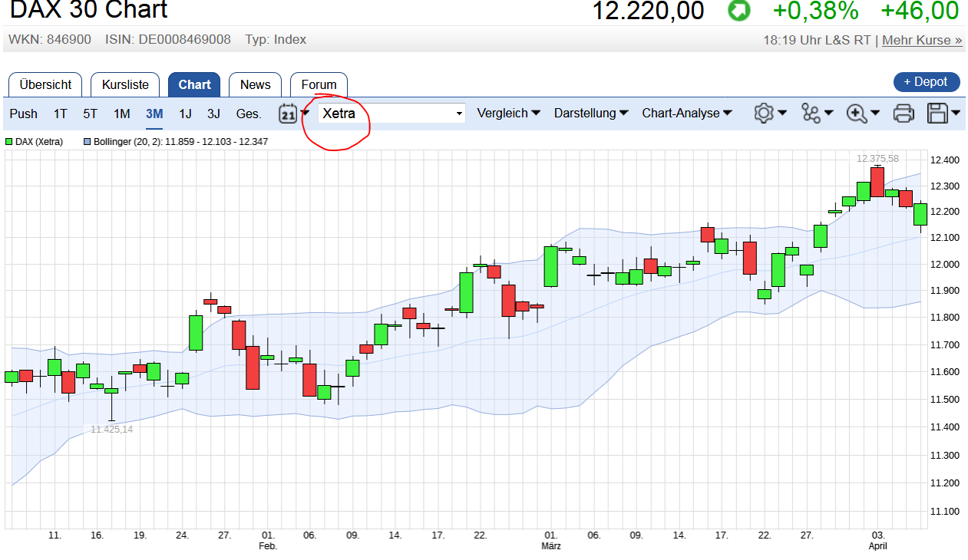The height and width of the screenshot is (560, 968).
Task: Click the DAX 30 Chart heading
Action: [x=88, y=10]
